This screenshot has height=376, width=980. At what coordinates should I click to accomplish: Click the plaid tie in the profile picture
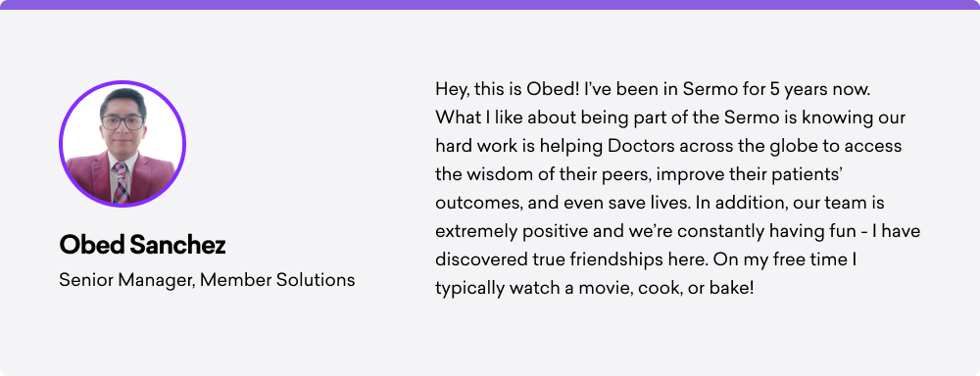tap(121, 182)
